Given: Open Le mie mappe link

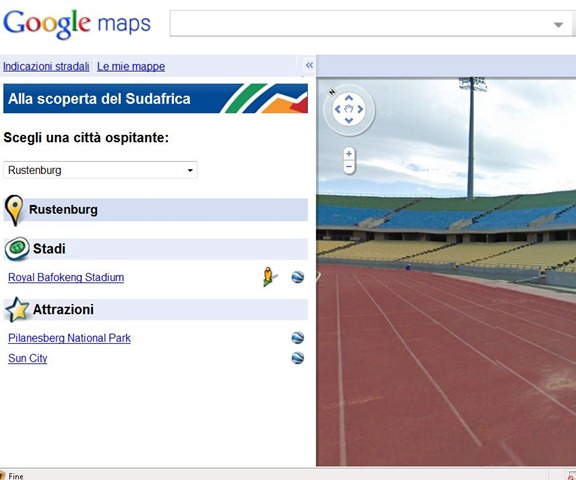Looking at the screenshot, I should click(x=131, y=66).
